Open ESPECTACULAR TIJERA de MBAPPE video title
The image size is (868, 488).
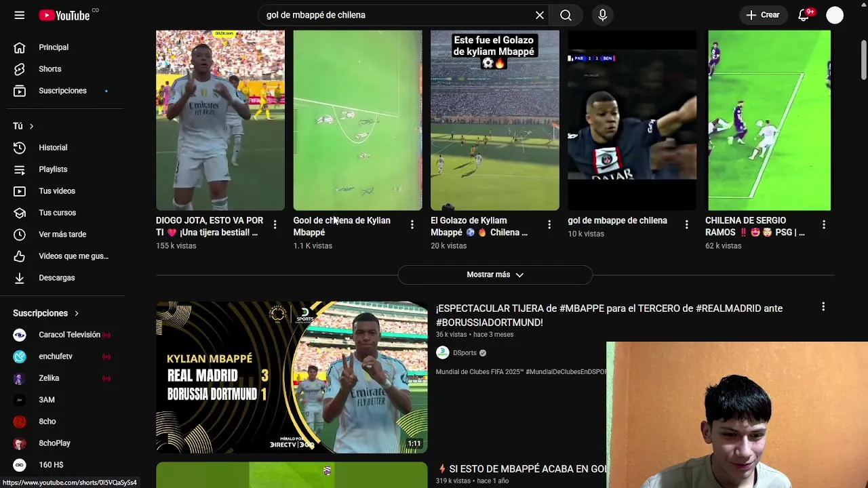609,315
